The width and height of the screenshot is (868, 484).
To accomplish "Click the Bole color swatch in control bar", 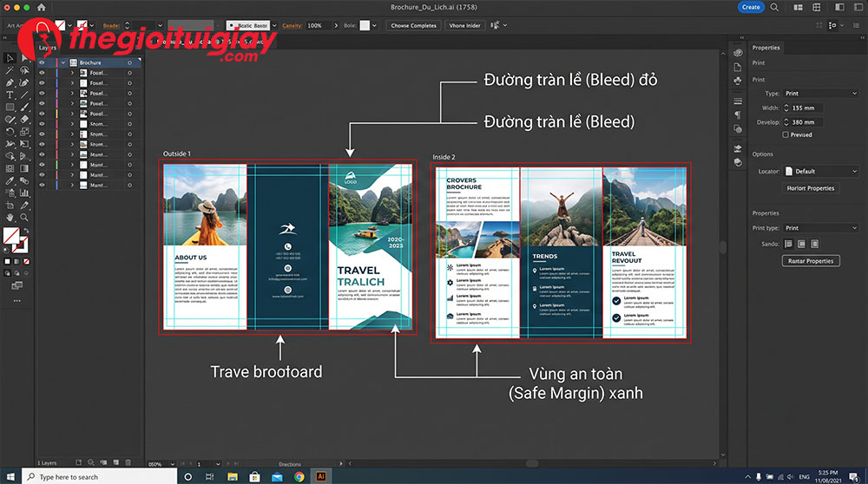I will coord(365,25).
